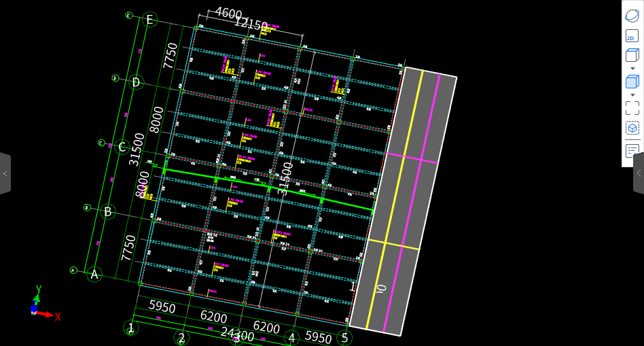Viewport: 644px width, 346px height.
Task: Click the XYZ coordinate axis indicator
Action: click(44, 302)
